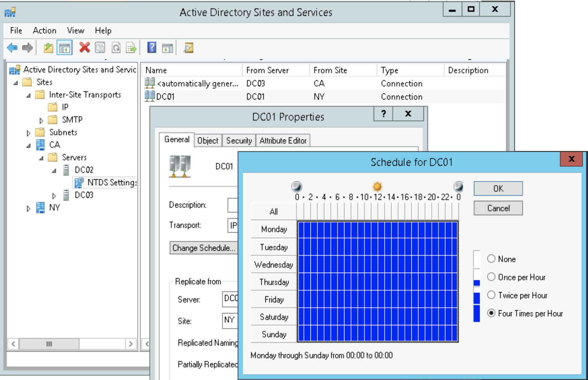Select Twice per Hour radio button
Viewport: 588px width, 380px height.
(491, 295)
